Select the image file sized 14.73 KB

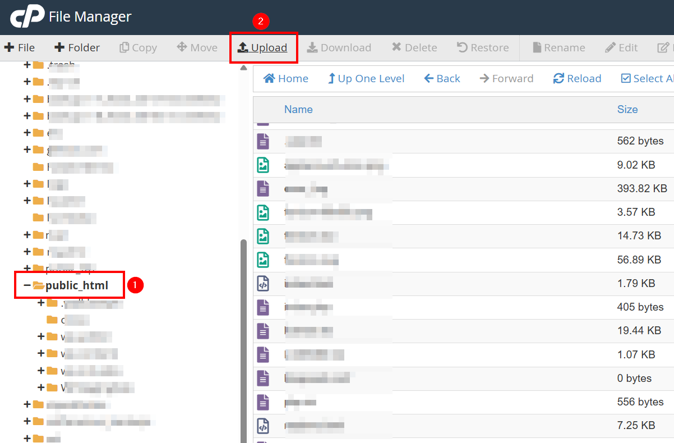[x=463, y=236]
